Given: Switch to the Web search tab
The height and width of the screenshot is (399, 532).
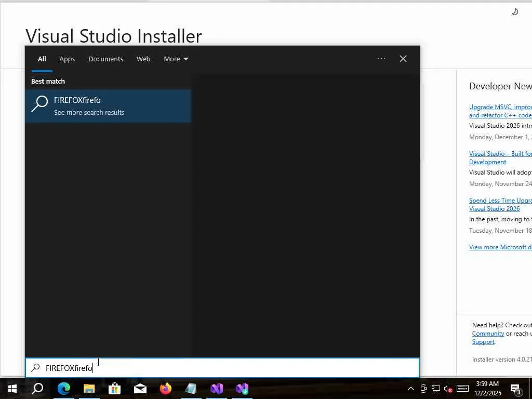Looking at the screenshot, I should 143,59.
